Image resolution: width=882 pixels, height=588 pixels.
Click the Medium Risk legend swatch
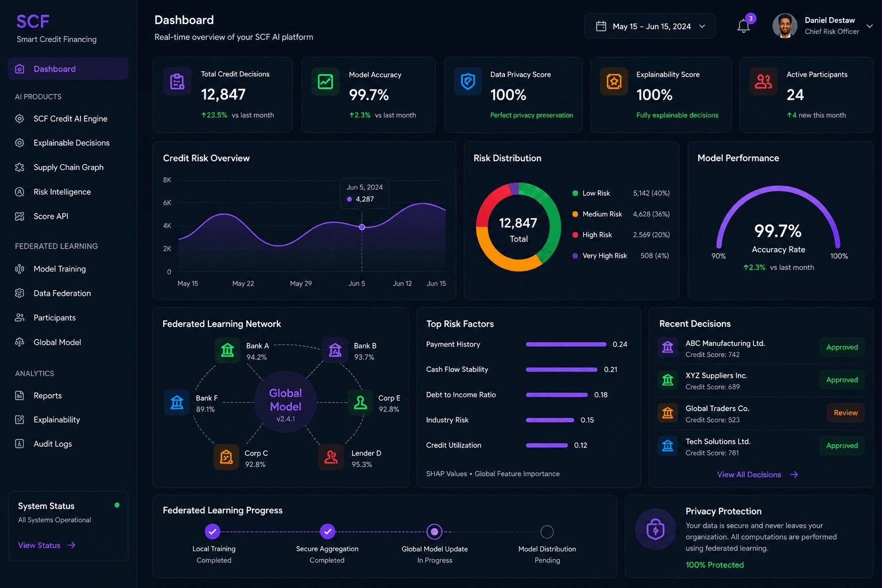pos(575,214)
